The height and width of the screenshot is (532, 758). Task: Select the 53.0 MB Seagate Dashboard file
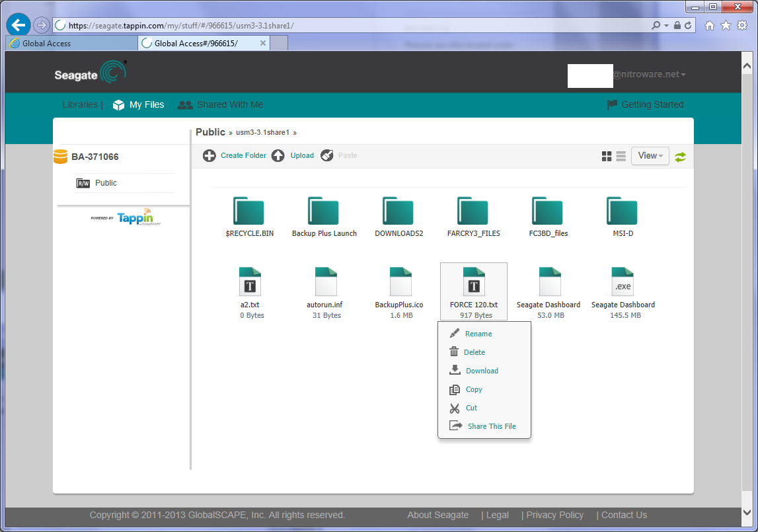pos(550,282)
